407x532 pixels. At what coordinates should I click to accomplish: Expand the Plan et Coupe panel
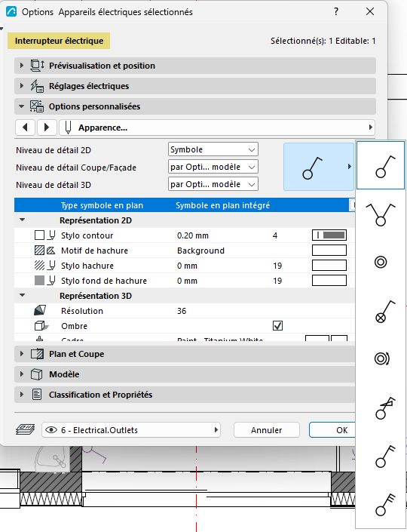[22, 354]
